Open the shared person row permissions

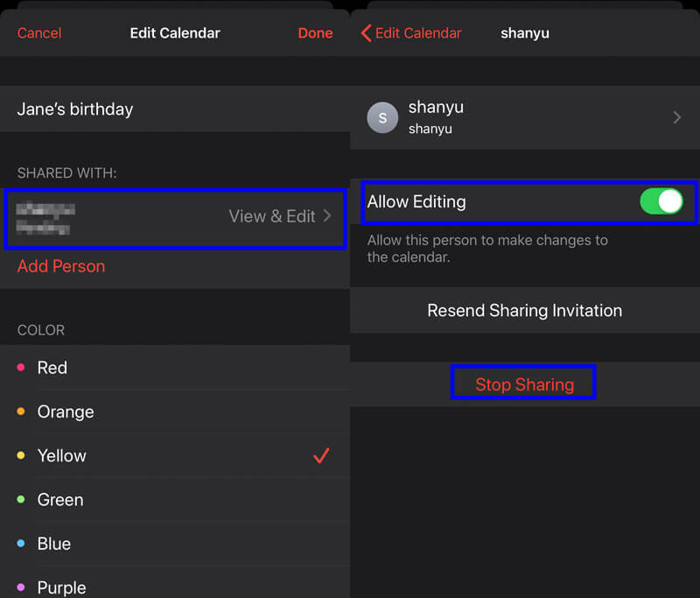(175, 218)
